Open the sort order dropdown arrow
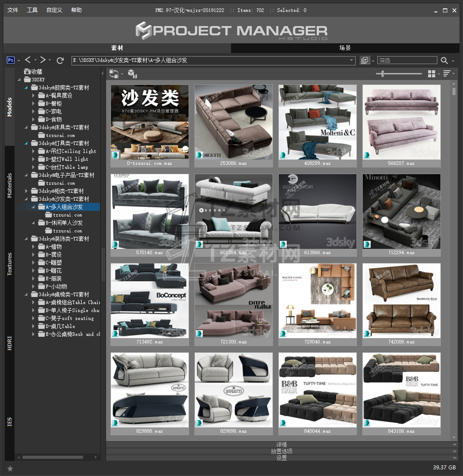This screenshot has width=463, height=476. click(454, 74)
